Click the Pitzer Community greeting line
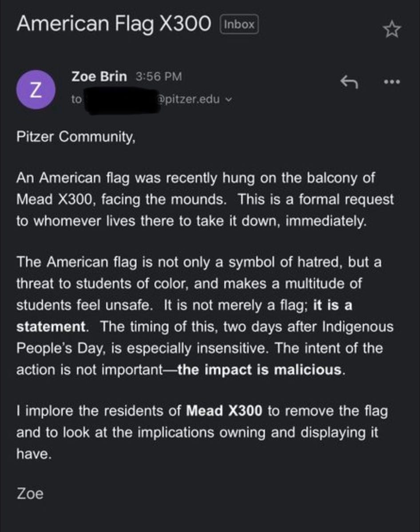 pyautogui.click(x=75, y=136)
